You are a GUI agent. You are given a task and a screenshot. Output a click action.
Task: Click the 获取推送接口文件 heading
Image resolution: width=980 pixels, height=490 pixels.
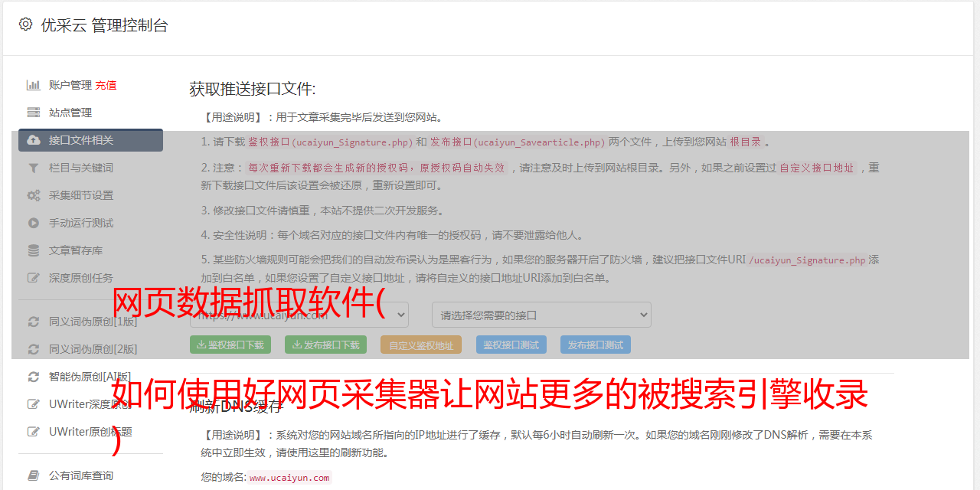(253, 89)
